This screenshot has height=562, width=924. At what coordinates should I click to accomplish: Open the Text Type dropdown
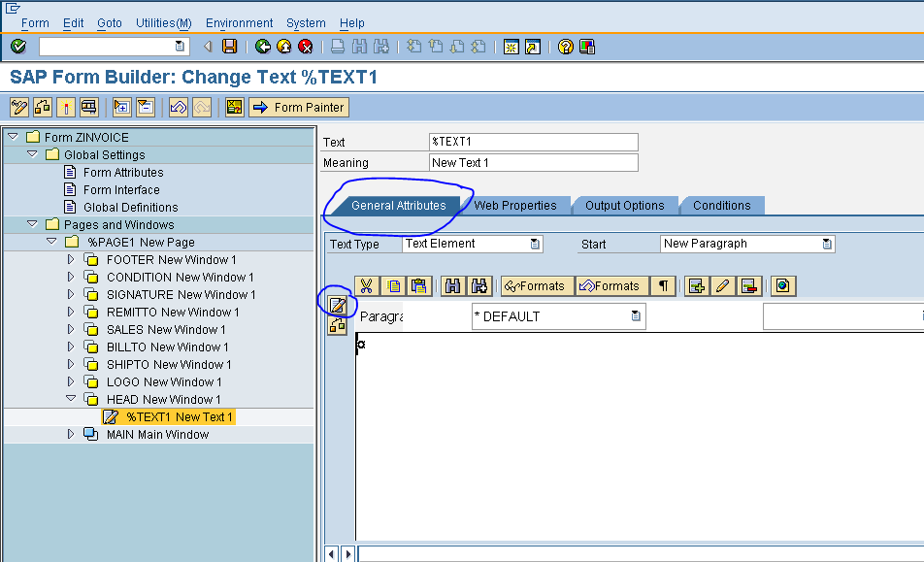(533, 244)
